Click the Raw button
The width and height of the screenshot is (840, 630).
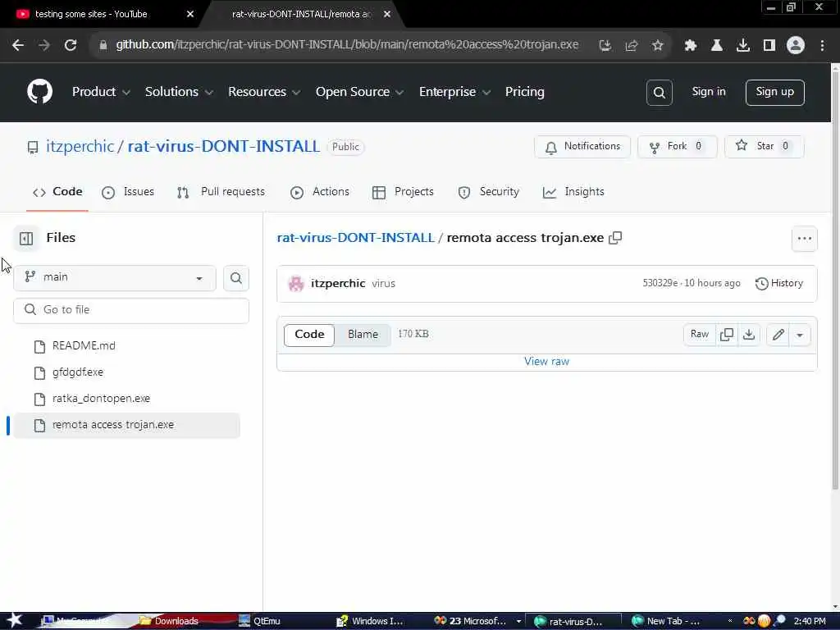click(700, 335)
